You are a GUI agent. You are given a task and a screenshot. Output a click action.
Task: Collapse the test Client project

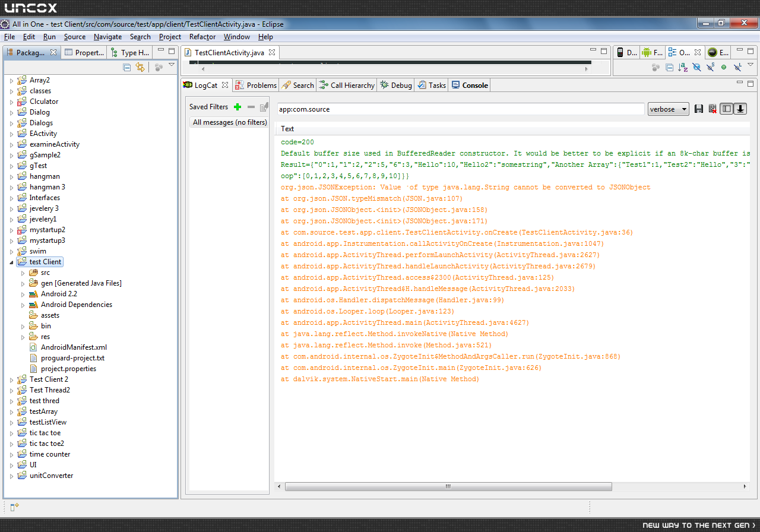(x=11, y=262)
